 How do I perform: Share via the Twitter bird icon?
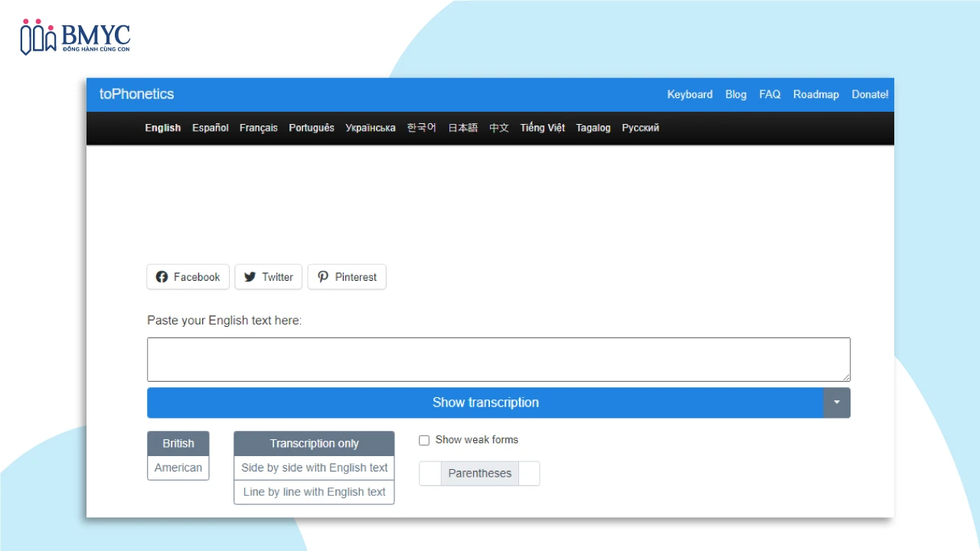pyautogui.click(x=250, y=277)
